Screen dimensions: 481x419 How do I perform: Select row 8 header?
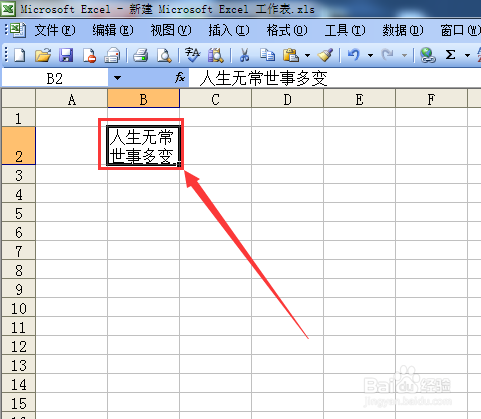(x=18, y=270)
